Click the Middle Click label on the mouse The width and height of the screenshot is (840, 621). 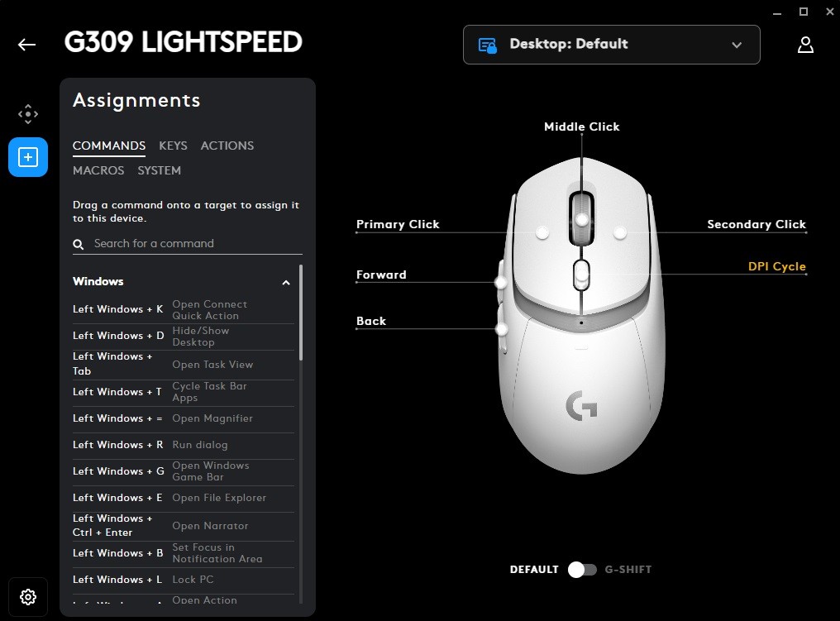(581, 127)
